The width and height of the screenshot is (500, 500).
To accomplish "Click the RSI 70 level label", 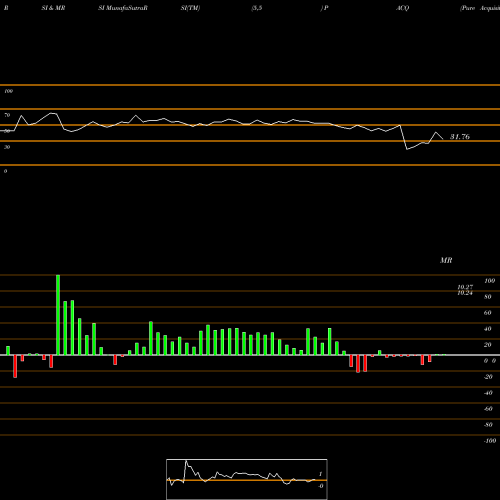I will 7,115.
